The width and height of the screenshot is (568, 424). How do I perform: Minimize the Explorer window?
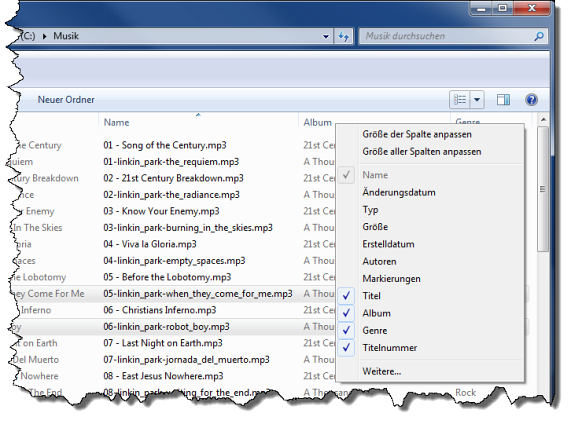point(481,8)
